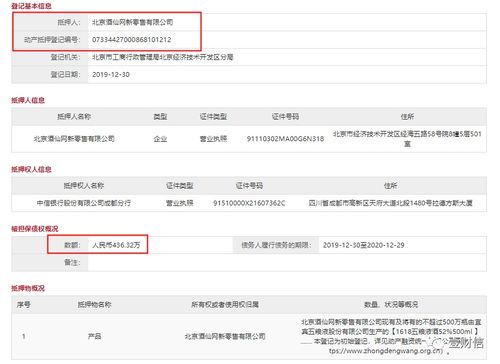Viewport: 500px width, 364px height.
Task: Click the 类型 column header
Action: [x=160, y=117]
